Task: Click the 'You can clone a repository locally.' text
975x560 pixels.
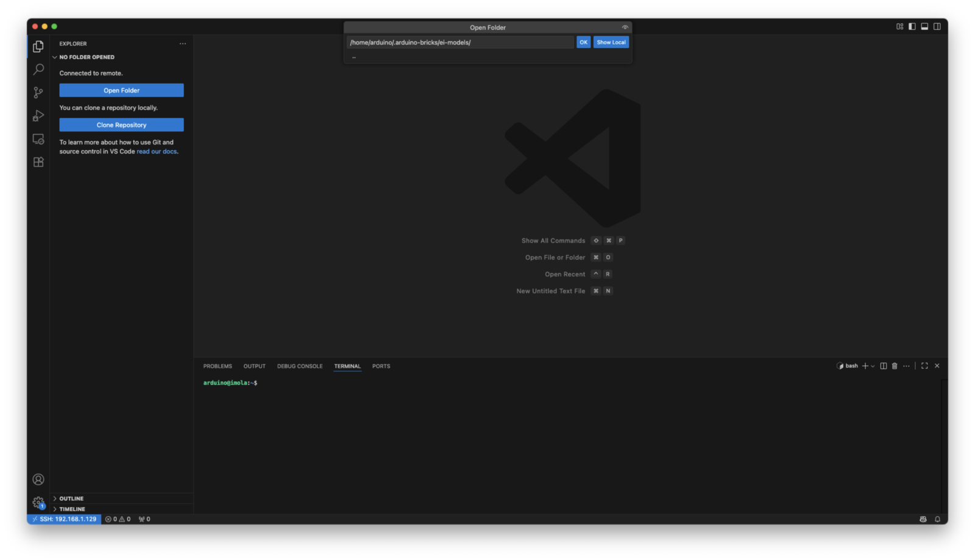Action: (108, 108)
